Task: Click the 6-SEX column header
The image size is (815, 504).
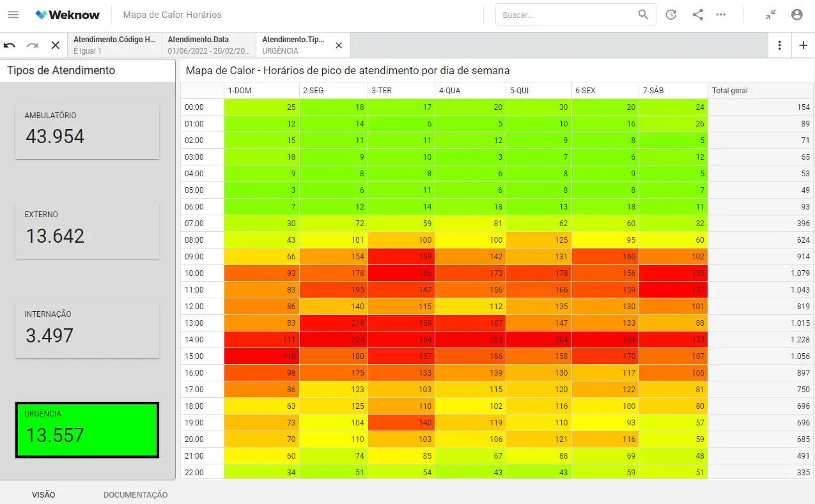Action: [x=605, y=91]
